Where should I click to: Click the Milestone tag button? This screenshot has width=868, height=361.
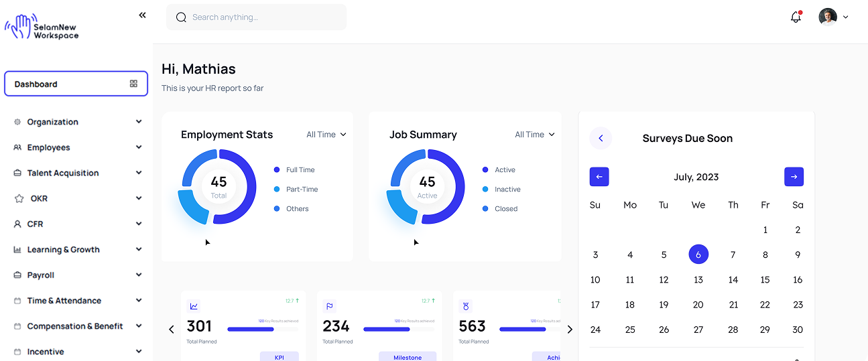click(x=408, y=357)
